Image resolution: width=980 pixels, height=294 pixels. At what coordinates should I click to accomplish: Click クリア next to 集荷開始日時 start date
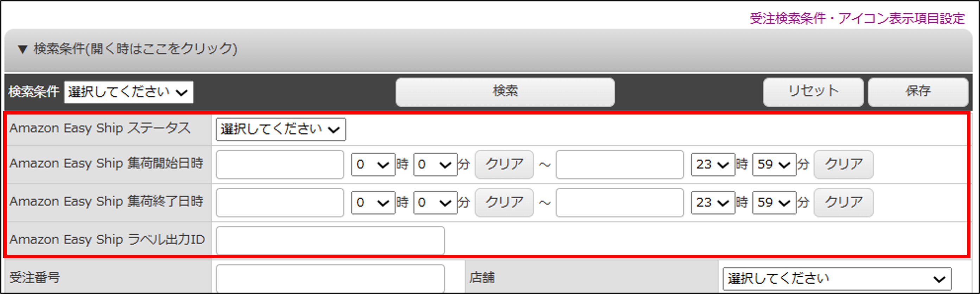504,164
